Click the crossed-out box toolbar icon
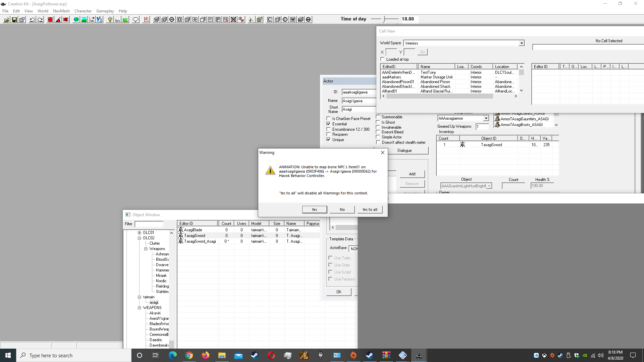 pos(233,19)
